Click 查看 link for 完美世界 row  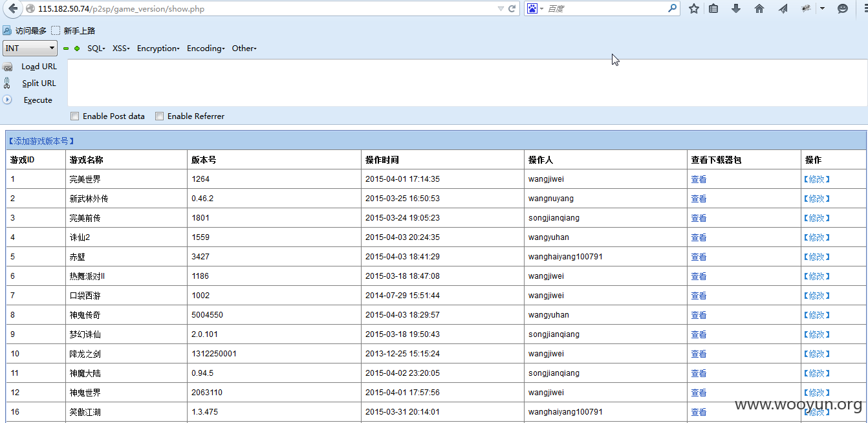point(699,179)
